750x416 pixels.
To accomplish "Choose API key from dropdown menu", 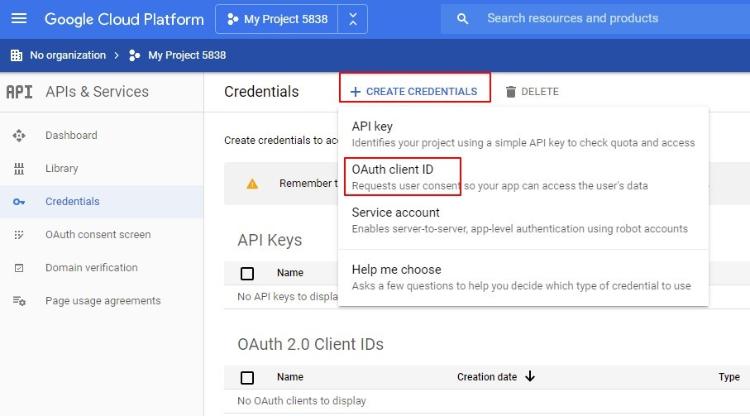I will (523, 134).
